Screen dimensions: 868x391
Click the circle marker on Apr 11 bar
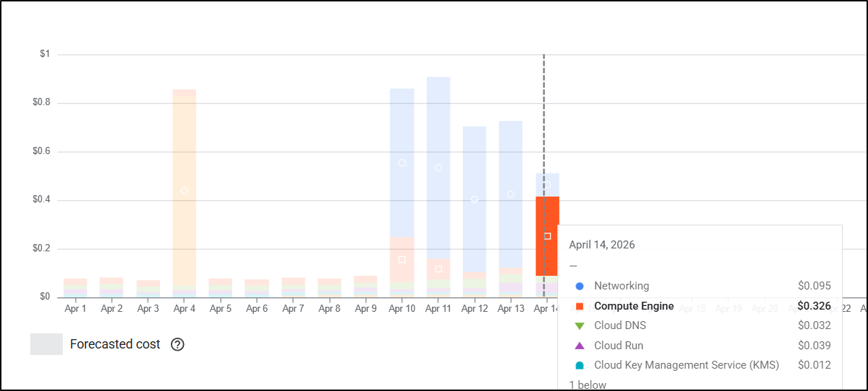tap(438, 168)
